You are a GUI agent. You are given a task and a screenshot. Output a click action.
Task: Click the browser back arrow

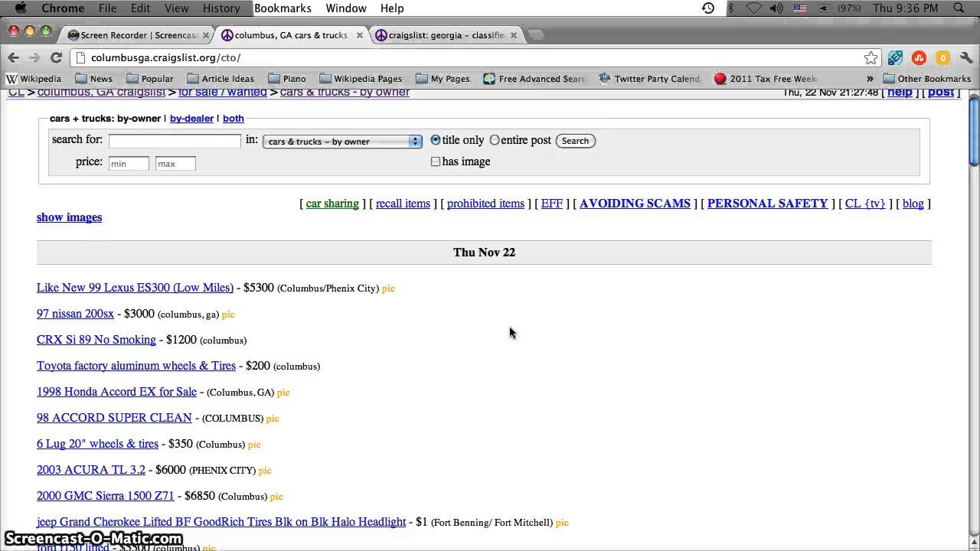point(13,57)
